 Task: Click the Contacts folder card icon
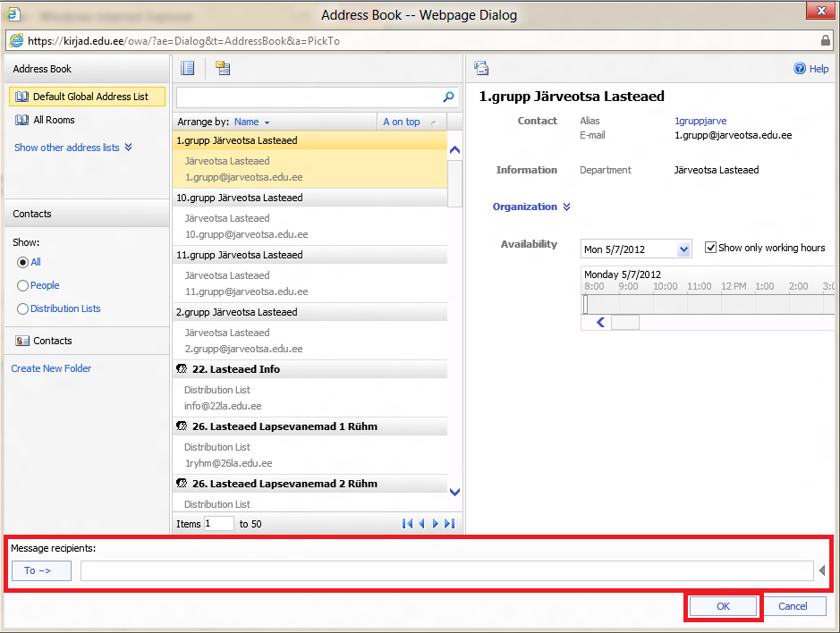click(22, 341)
